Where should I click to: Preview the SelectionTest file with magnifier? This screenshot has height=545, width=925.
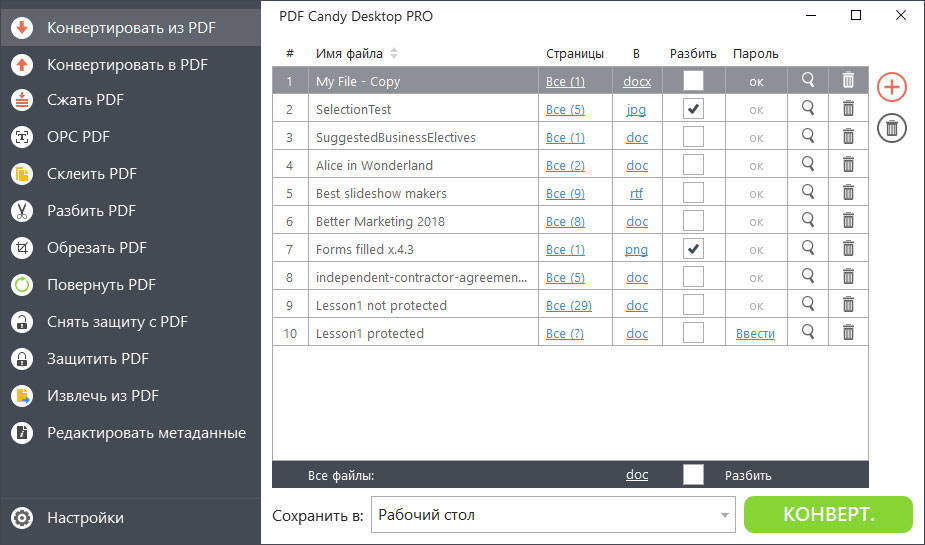pos(808,109)
